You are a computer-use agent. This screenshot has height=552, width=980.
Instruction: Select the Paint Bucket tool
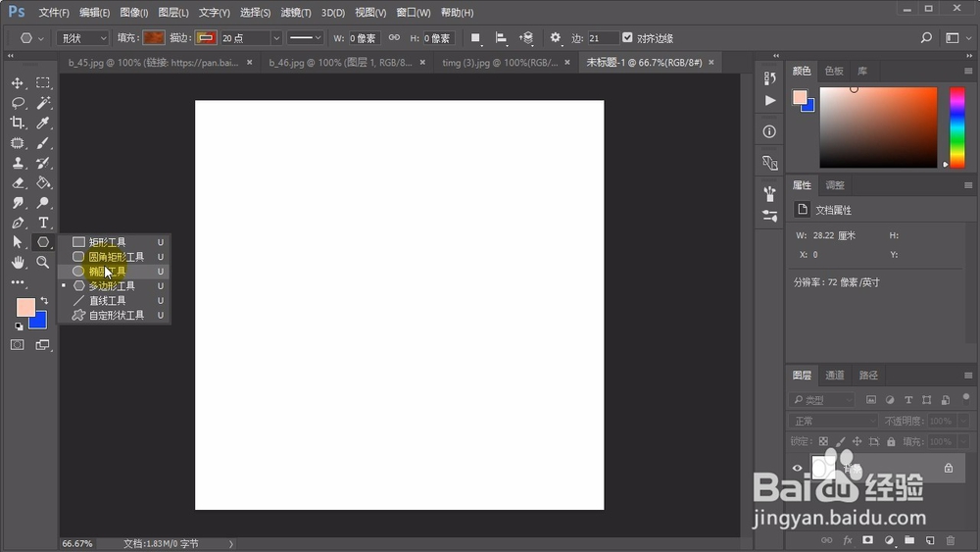(x=42, y=183)
